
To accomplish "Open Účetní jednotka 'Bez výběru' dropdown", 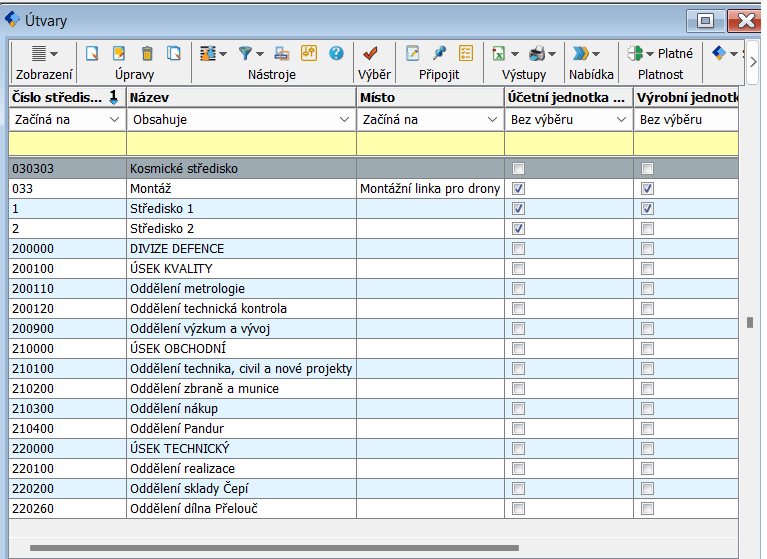I will pos(620,120).
